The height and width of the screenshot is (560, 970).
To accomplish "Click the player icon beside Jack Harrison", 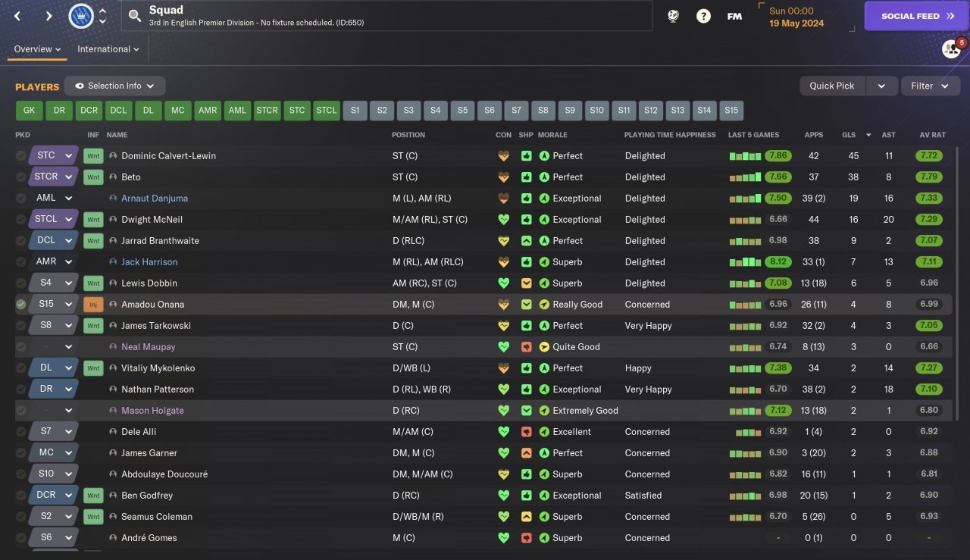I will [113, 262].
